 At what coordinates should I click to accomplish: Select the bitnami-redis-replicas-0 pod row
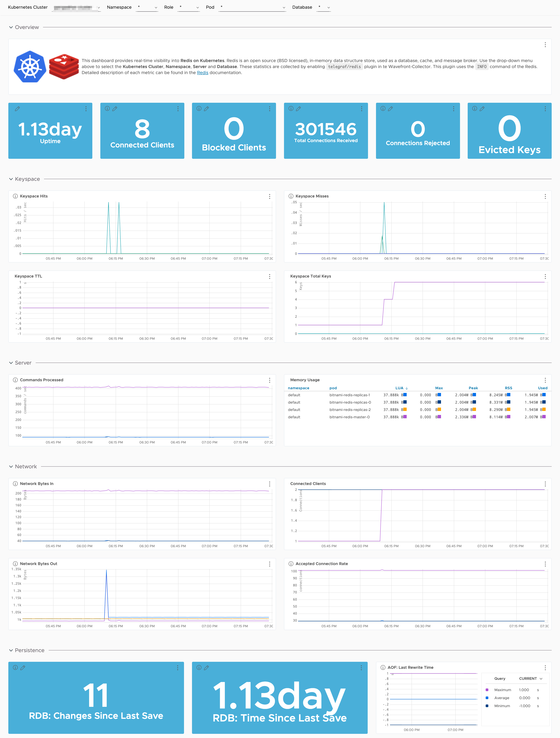point(417,402)
